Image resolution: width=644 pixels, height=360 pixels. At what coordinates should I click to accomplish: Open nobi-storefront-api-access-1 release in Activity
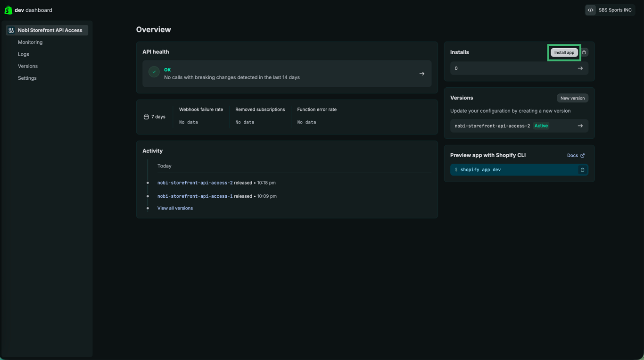[x=195, y=196]
